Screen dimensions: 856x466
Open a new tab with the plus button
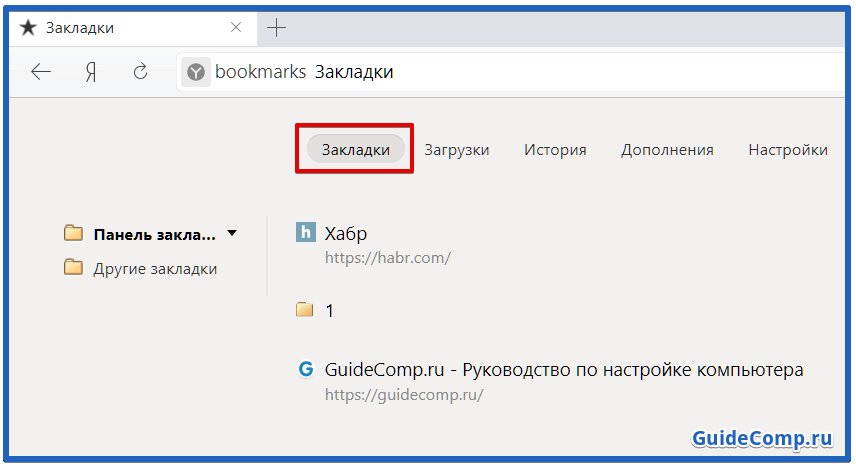(x=277, y=27)
